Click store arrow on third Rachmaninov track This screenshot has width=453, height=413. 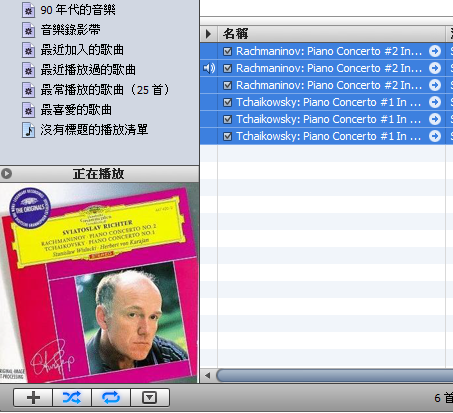click(x=435, y=85)
